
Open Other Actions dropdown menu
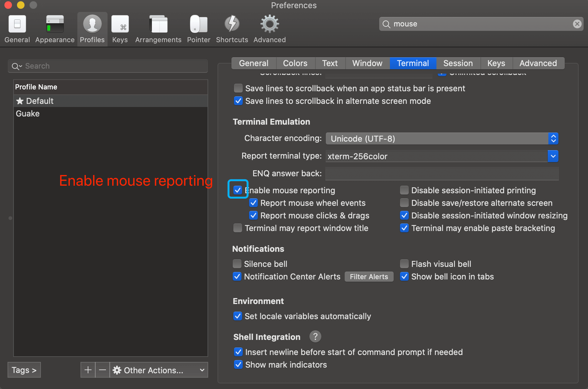pyautogui.click(x=159, y=370)
